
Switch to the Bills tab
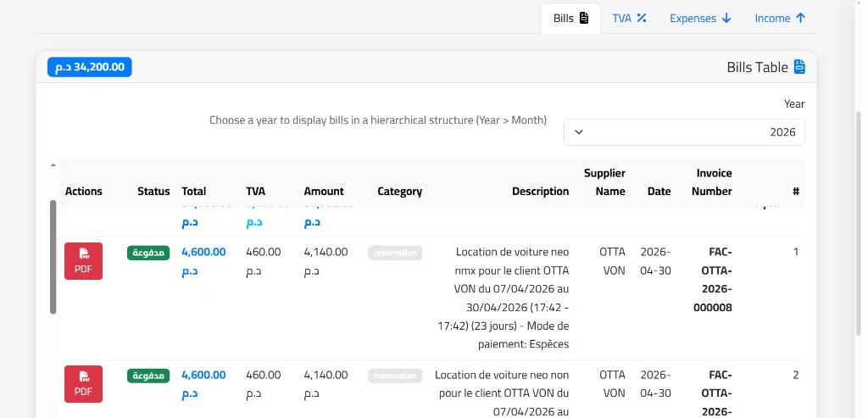click(570, 19)
